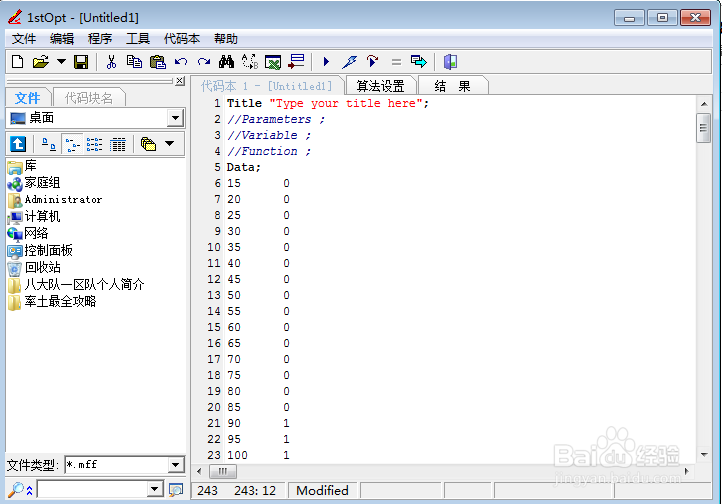Viewport: 722px width, 504px height.
Task: Cut selection with the scissors icon
Action: (x=111, y=62)
